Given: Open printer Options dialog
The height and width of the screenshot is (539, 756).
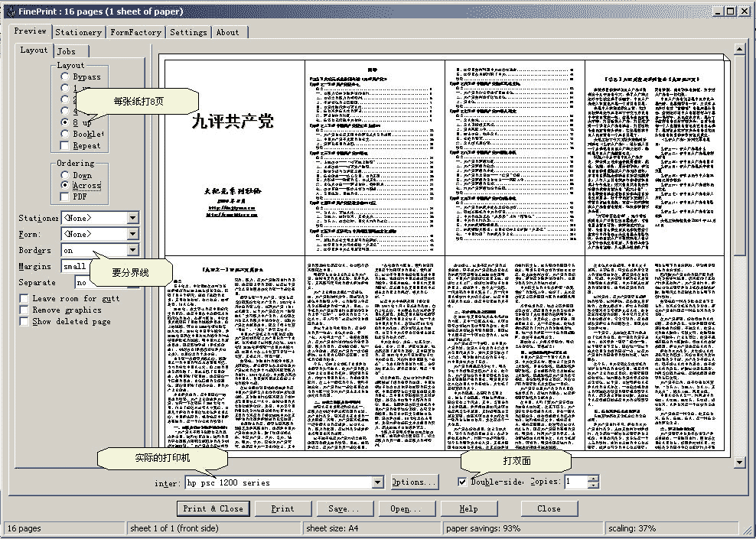Looking at the screenshot, I should (413, 482).
